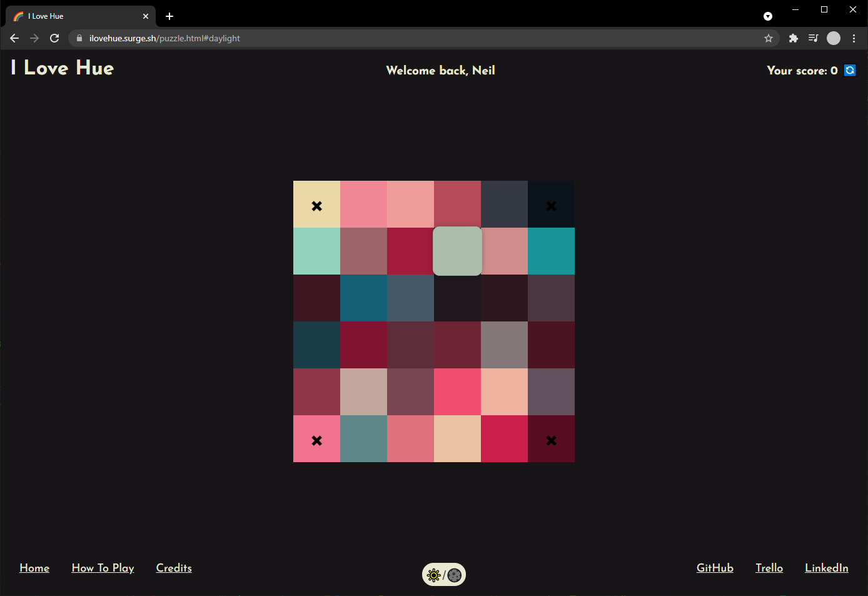Reload the page with the refresh button
Image resolution: width=868 pixels, height=596 pixels.
tap(54, 38)
